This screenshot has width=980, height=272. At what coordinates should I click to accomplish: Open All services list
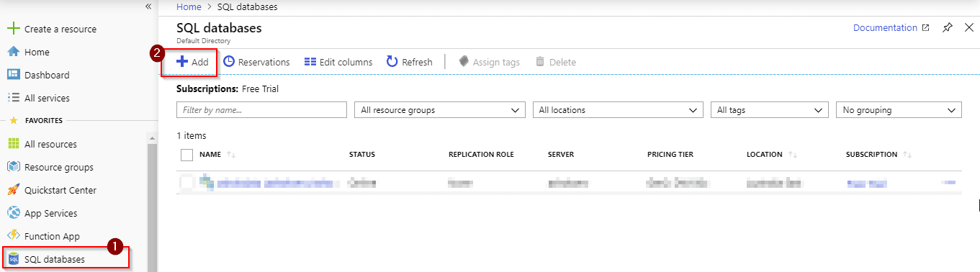click(x=47, y=99)
